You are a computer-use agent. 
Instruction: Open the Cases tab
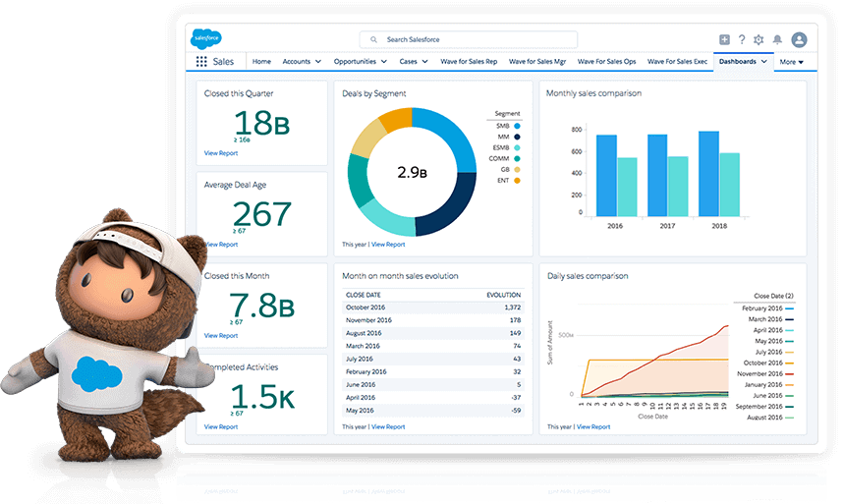click(408, 62)
